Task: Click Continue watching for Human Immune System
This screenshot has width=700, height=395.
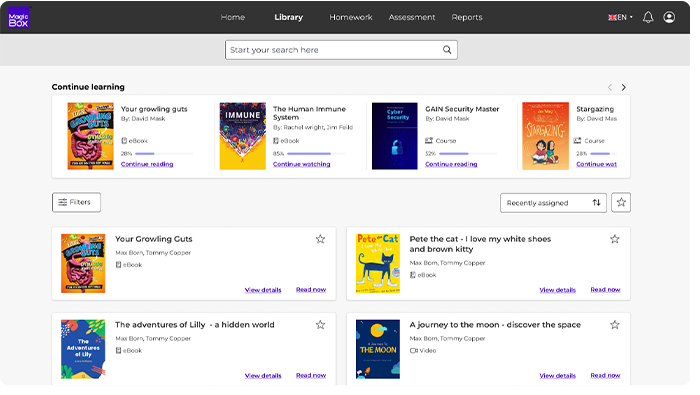Action: (302, 164)
